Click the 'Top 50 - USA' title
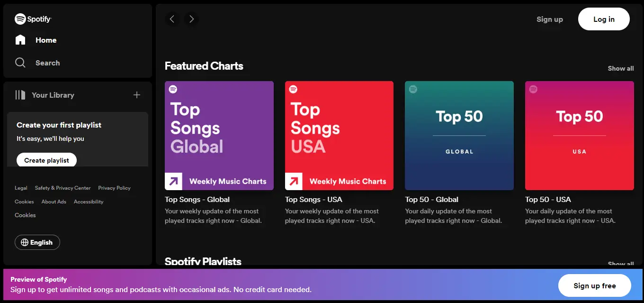This screenshot has height=303, width=644. pyautogui.click(x=548, y=199)
